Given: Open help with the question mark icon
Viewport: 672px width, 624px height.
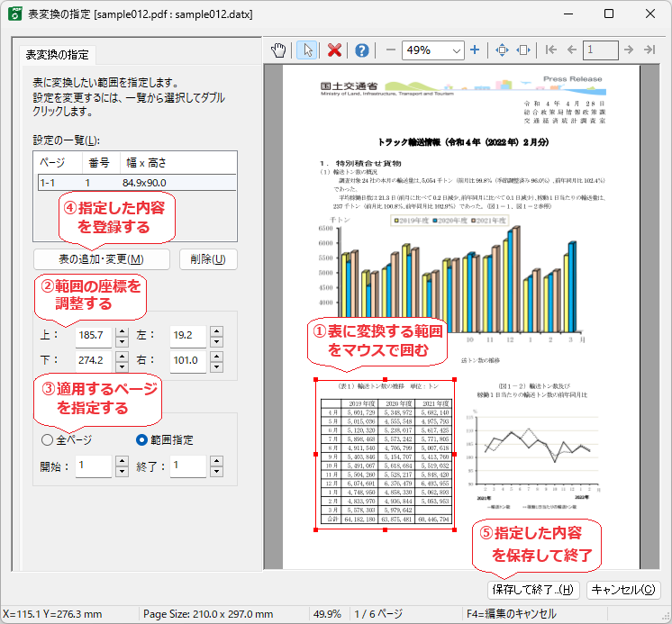Looking at the screenshot, I should coord(362,50).
